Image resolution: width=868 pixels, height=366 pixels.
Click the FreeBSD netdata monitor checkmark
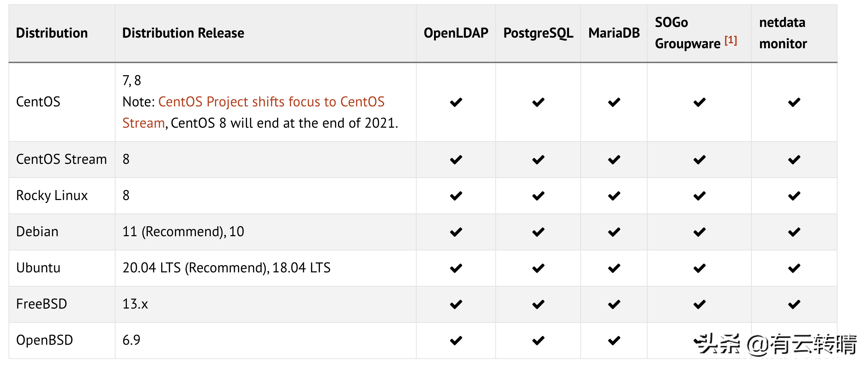(794, 305)
